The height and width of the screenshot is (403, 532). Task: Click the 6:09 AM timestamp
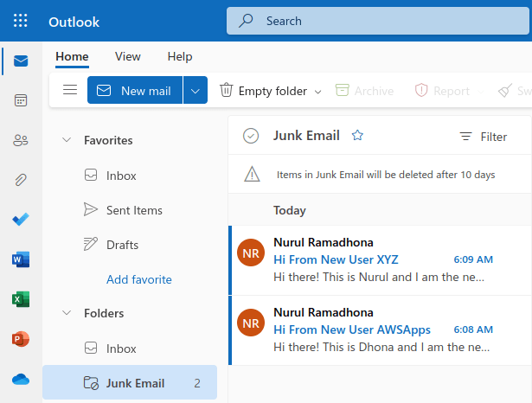point(473,259)
